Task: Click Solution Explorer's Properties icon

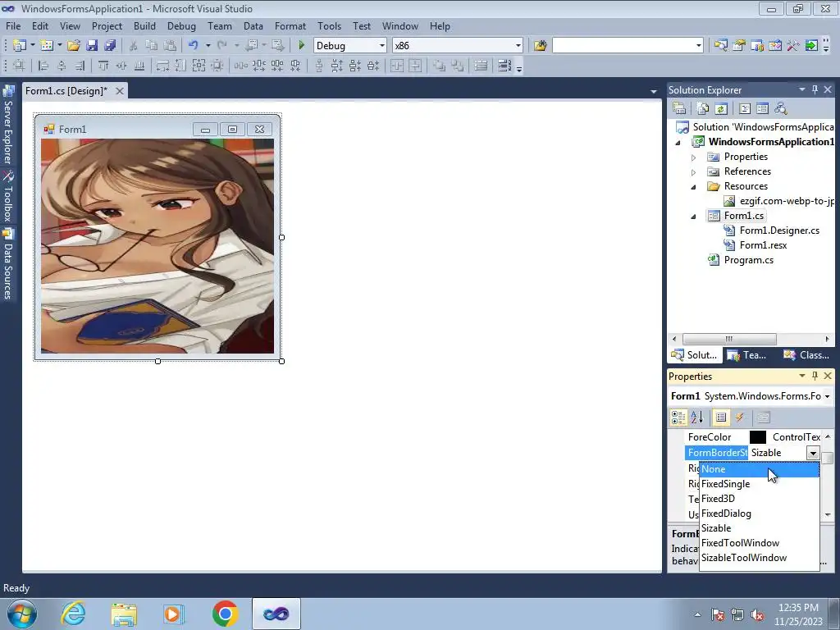Action: pyautogui.click(x=679, y=108)
